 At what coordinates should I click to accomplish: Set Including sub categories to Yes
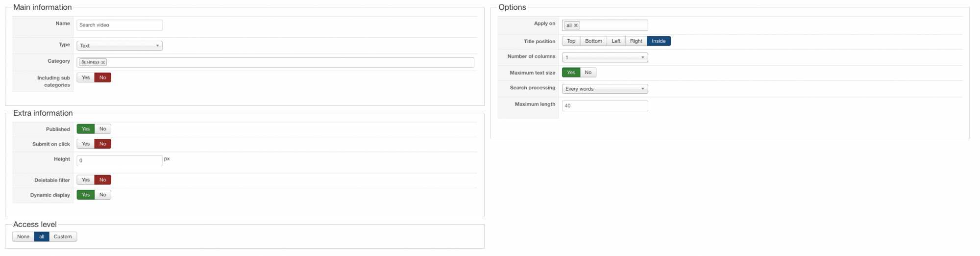[86, 77]
